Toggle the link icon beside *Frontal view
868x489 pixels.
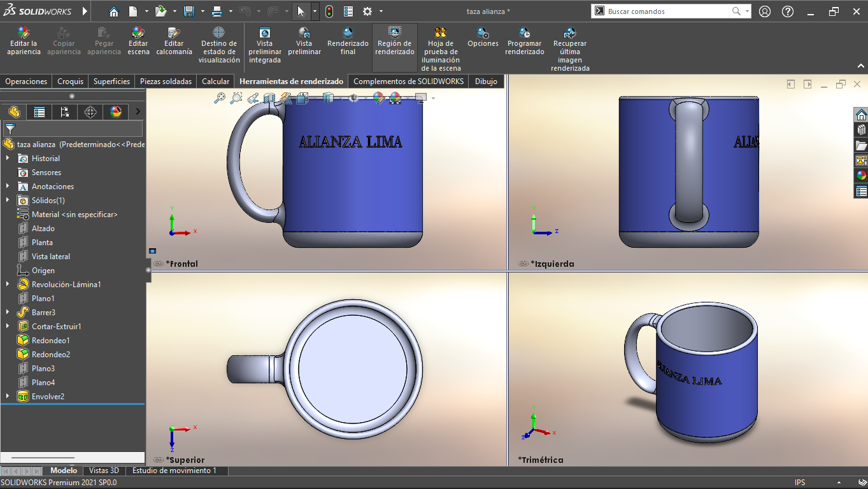158,264
